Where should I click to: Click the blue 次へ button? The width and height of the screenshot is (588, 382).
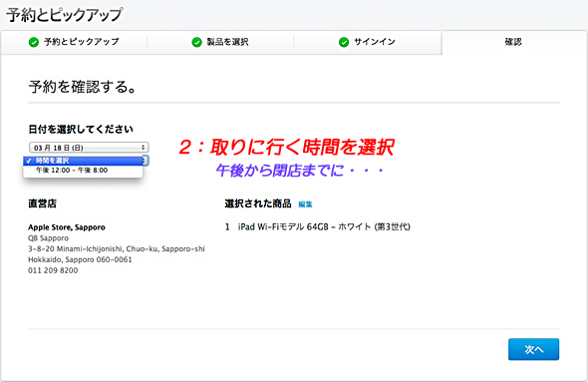(x=533, y=349)
